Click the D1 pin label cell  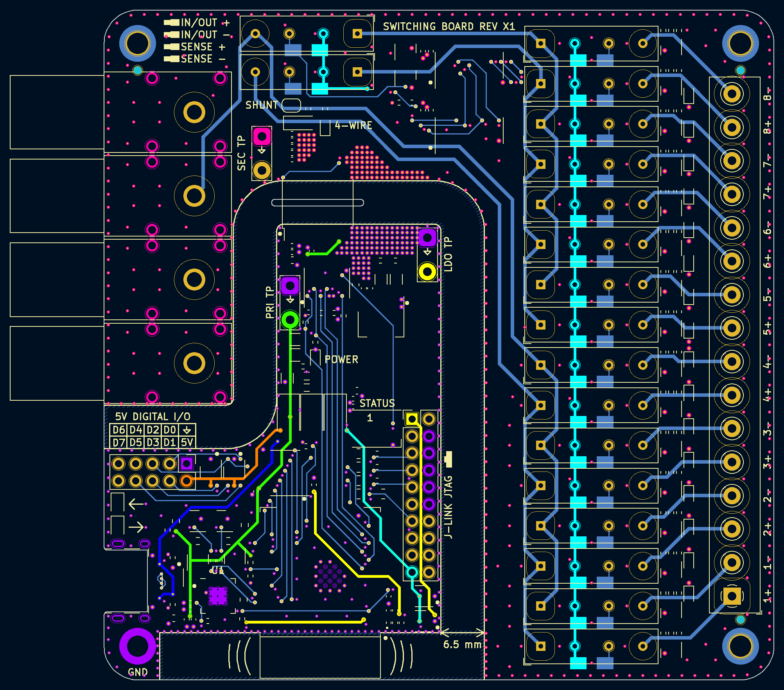pyautogui.click(x=170, y=442)
